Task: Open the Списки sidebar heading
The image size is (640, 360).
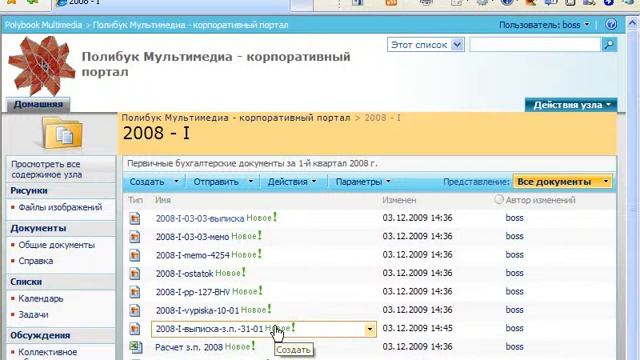Action: point(26,282)
